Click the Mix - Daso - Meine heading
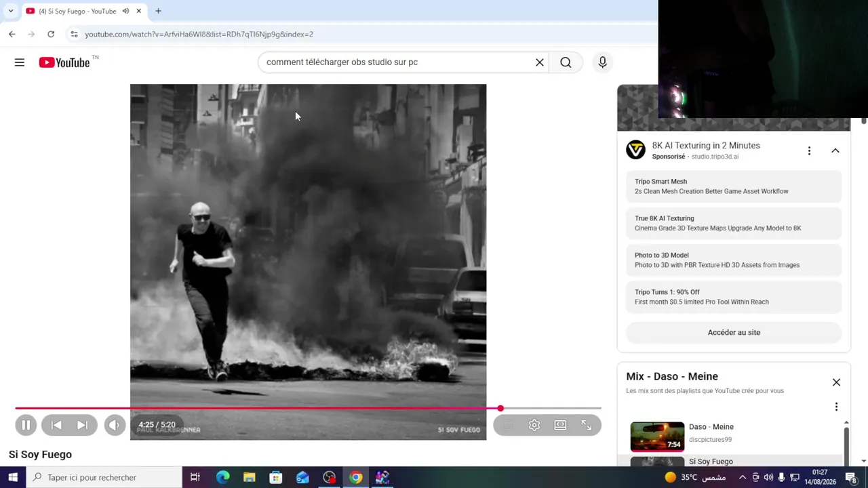This screenshot has width=868, height=488. tap(672, 377)
